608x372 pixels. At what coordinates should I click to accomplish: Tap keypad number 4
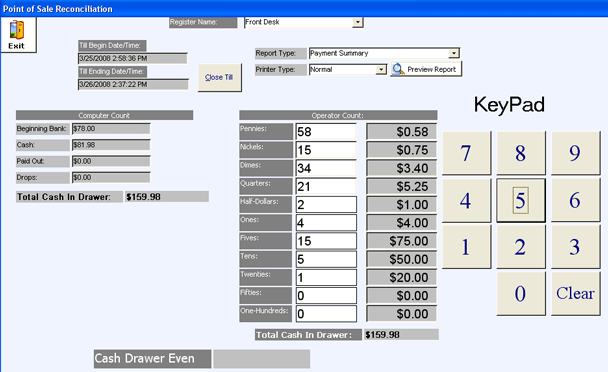466,200
